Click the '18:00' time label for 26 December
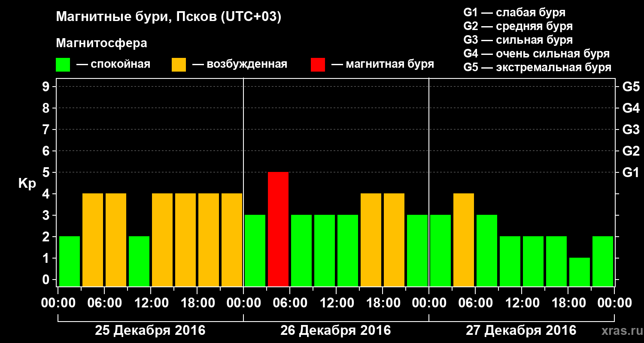Screen dimensions: 644x343 click(x=383, y=303)
